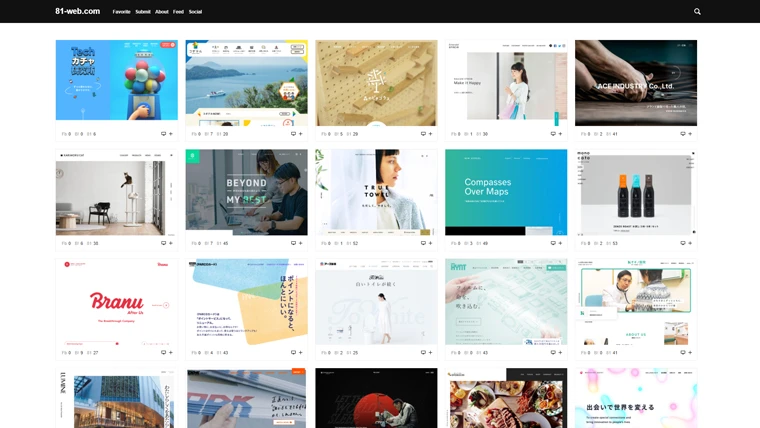760x428 pixels.
Task: Open the Submit menu item
Action: pos(143,12)
